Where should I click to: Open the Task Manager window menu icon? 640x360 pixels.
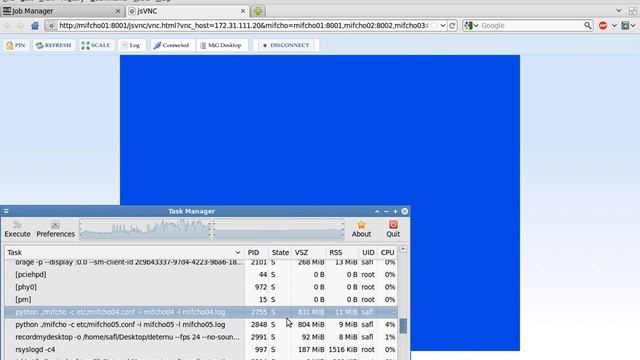tap(6, 211)
